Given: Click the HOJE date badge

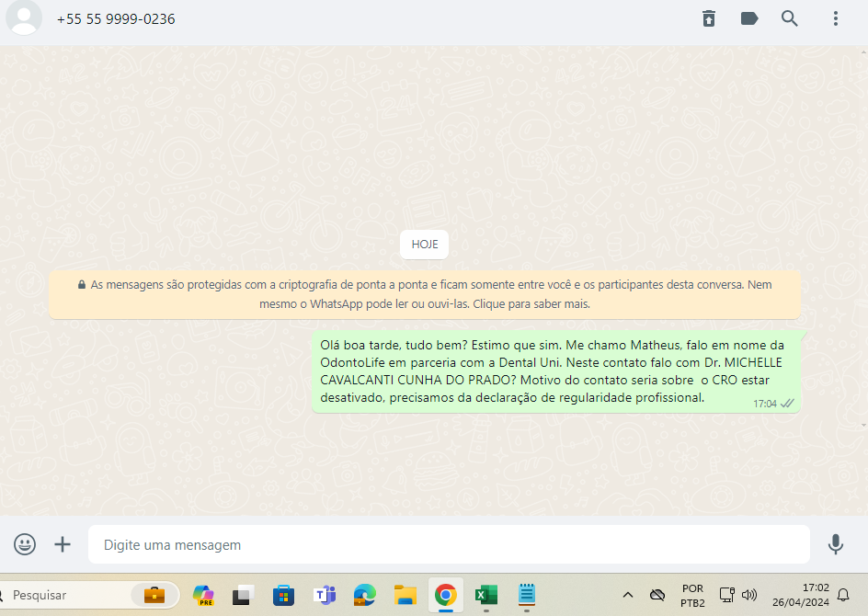Looking at the screenshot, I should (425, 245).
